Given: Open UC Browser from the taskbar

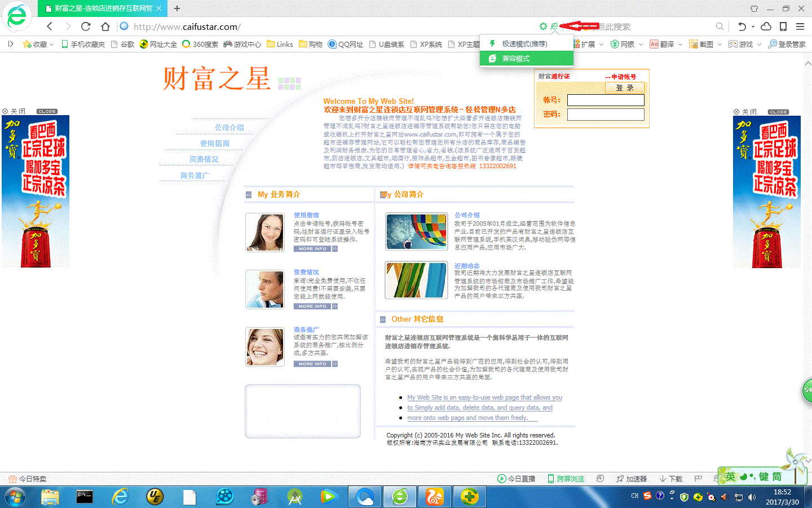Looking at the screenshot, I should point(435,497).
